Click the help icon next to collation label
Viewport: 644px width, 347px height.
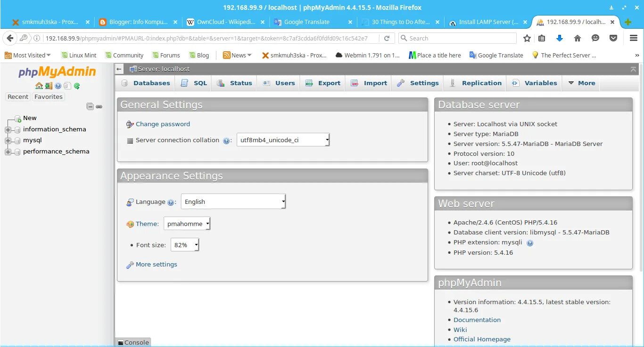226,140
